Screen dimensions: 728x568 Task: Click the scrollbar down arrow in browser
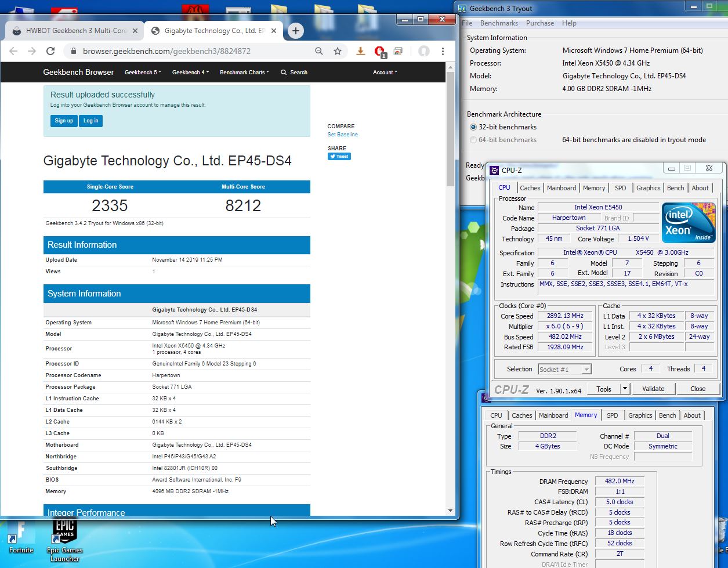point(450,511)
